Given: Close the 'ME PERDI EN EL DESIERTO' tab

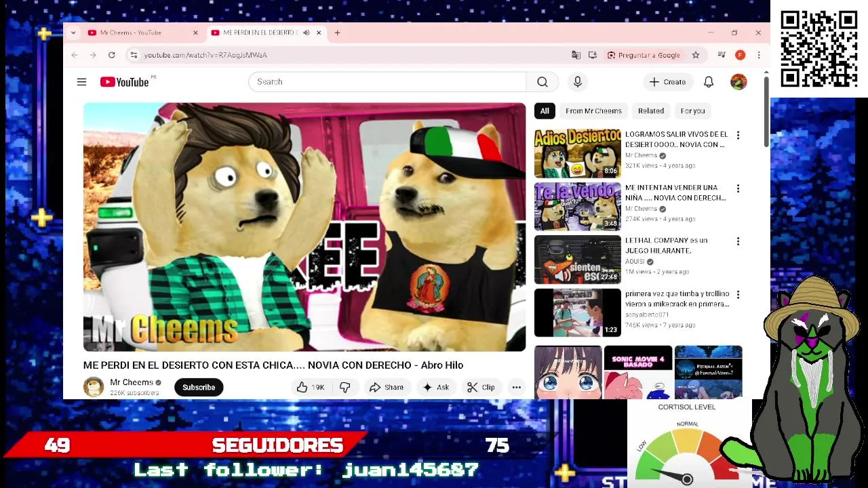Looking at the screenshot, I should [319, 33].
